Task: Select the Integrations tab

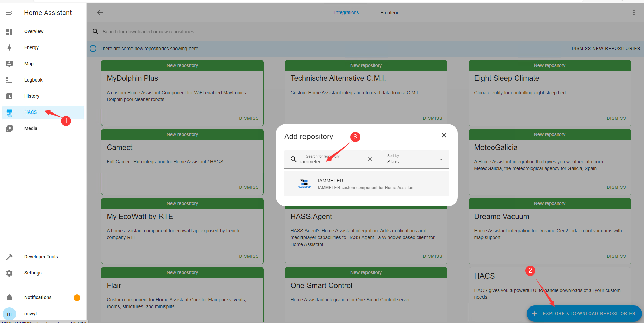Action: pyautogui.click(x=346, y=13)
